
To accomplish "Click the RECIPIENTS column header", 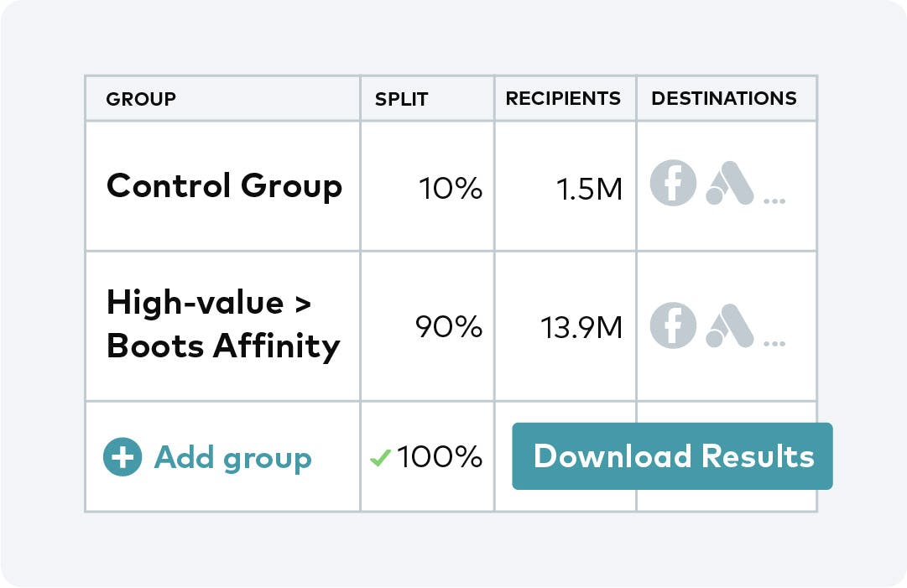I will (x=563, y=98).
